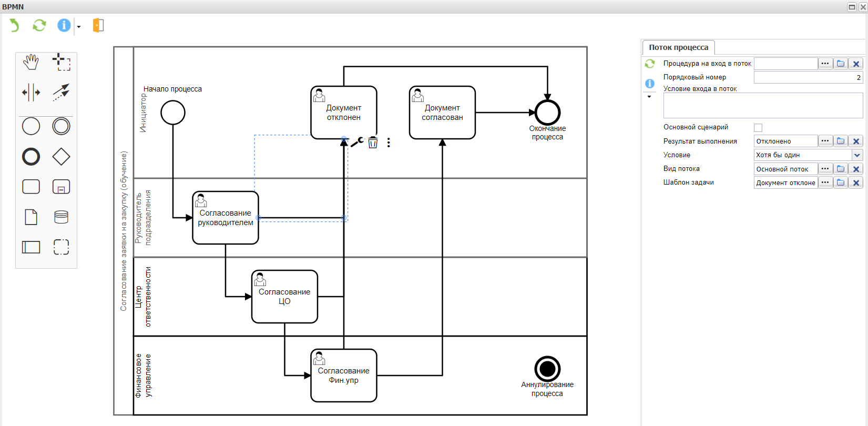This screenshot has height=426, width=868.
Task: Click the Условие входа в поток text area
Action: click(762, 106)
